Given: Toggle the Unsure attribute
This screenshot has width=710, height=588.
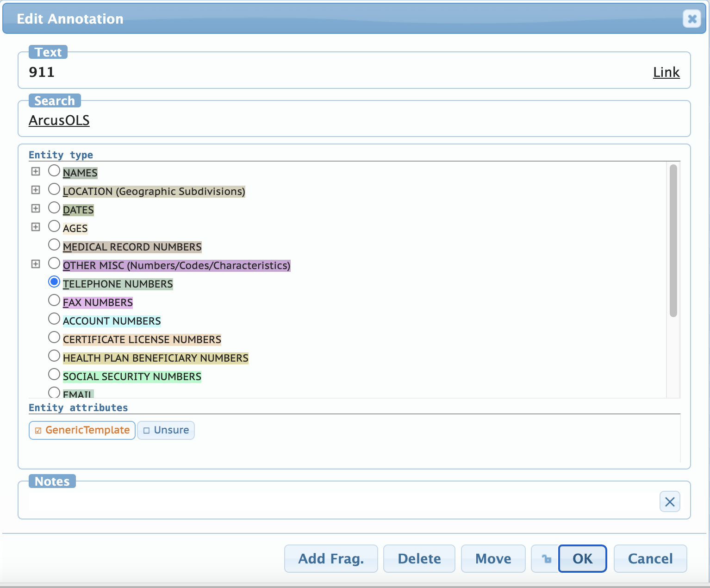Looking at the screenshot, I should (166, 430).
